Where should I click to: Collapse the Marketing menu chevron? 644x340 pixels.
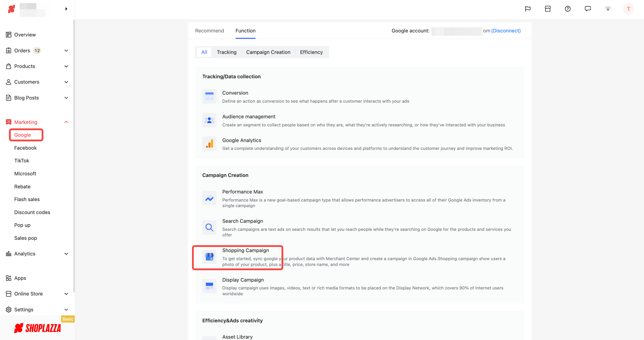(x=66, y=122)
